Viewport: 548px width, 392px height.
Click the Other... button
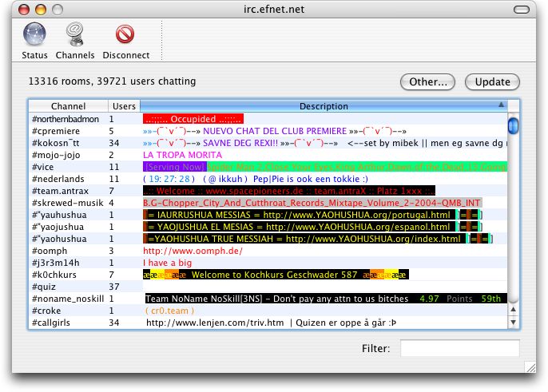[x=427, y=81]
